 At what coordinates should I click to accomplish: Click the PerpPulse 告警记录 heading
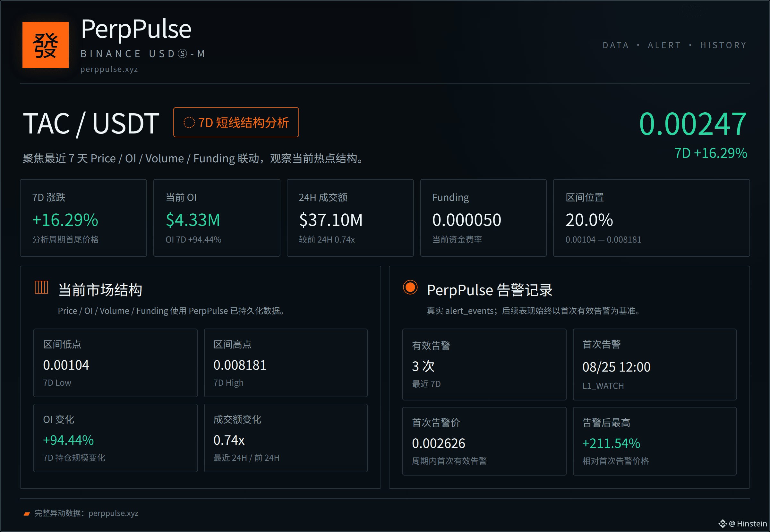490,290
